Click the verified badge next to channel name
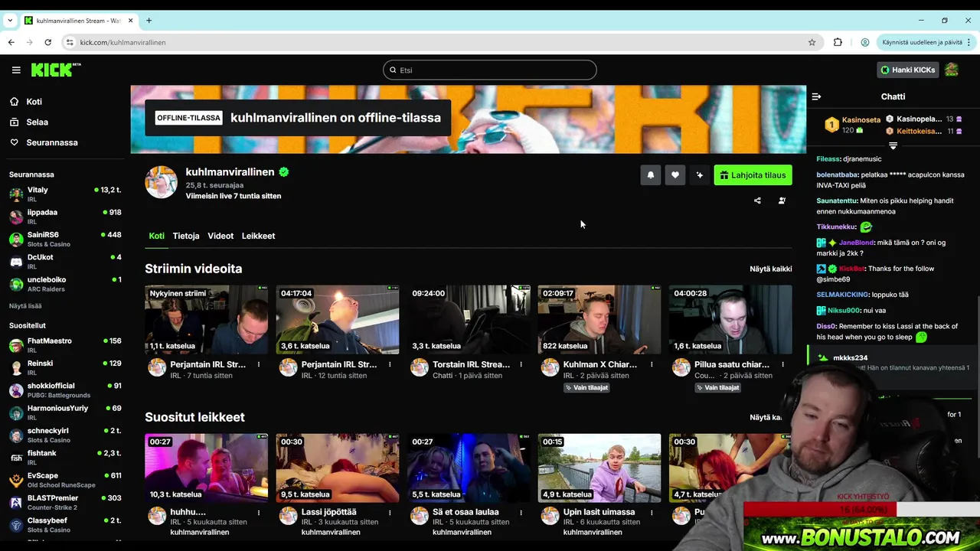The image size is (980, 551). [284, 172]
